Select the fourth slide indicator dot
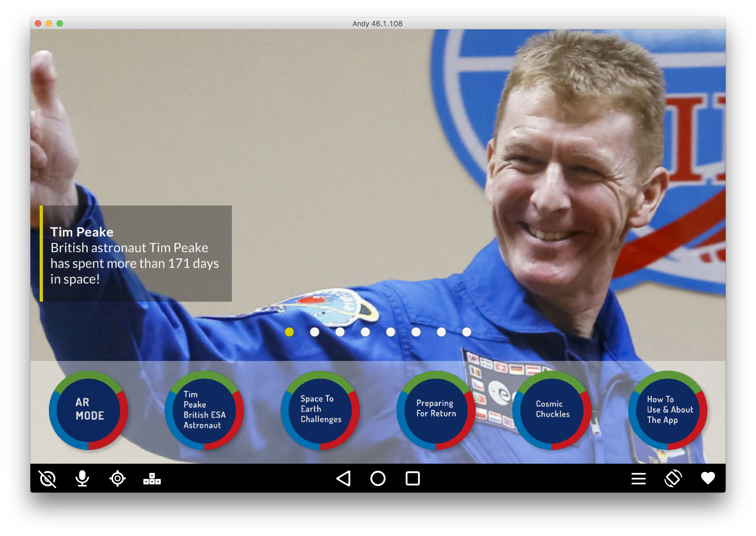 point(365,332)
